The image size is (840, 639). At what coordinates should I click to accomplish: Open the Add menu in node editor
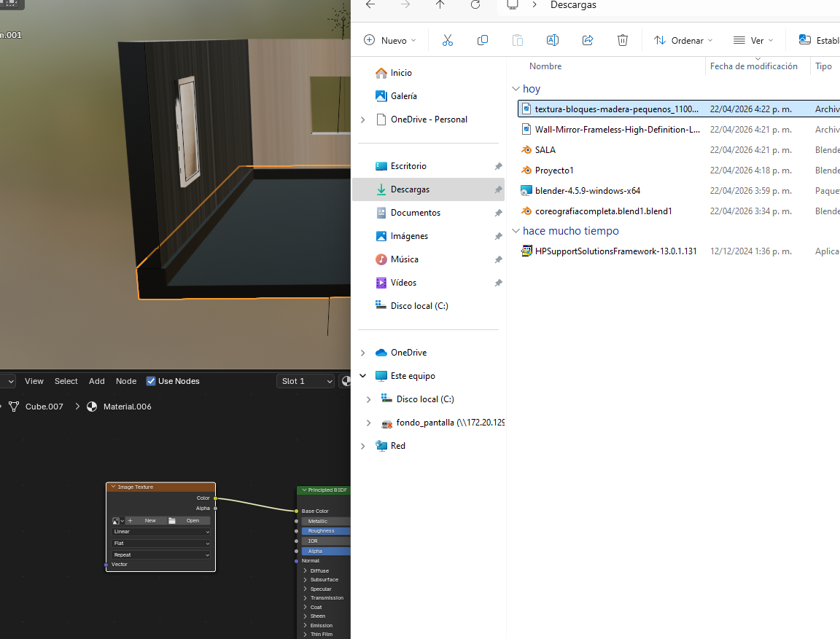click(x=97, y=381)
